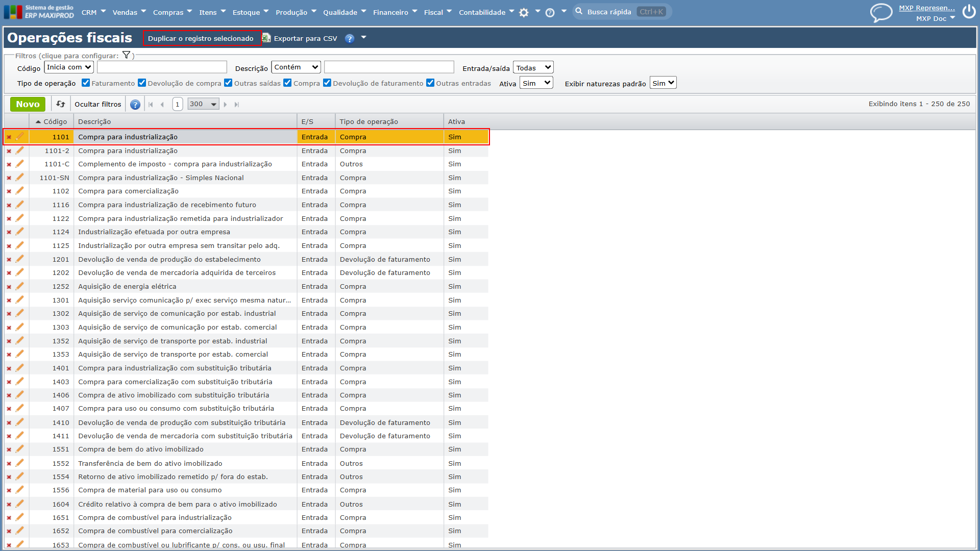Edit row 1201 using pencil icon
980x551 pixels.
pos(19,259)
